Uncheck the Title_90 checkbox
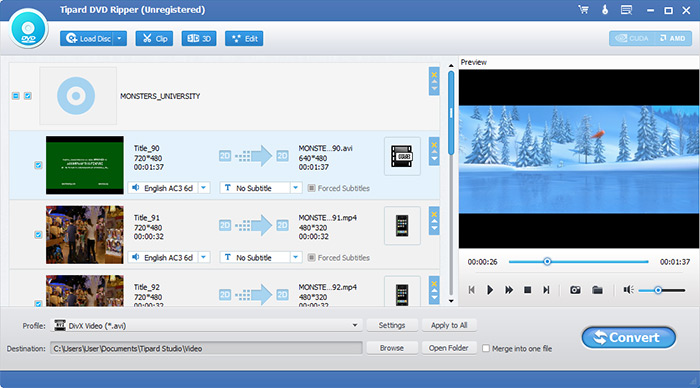 38,165
